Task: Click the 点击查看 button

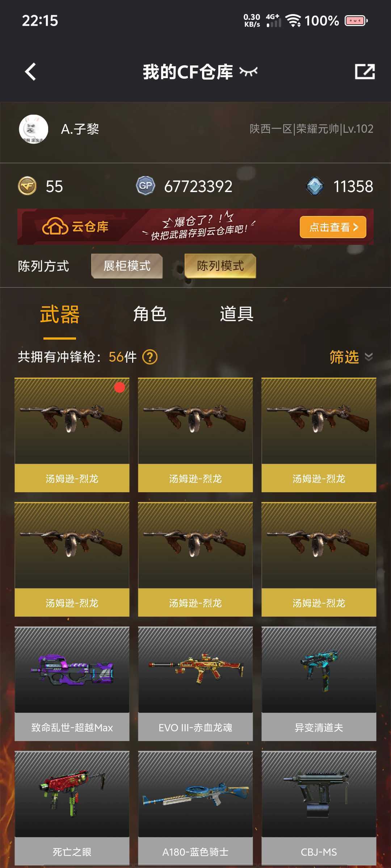Action: coord(333,227)
